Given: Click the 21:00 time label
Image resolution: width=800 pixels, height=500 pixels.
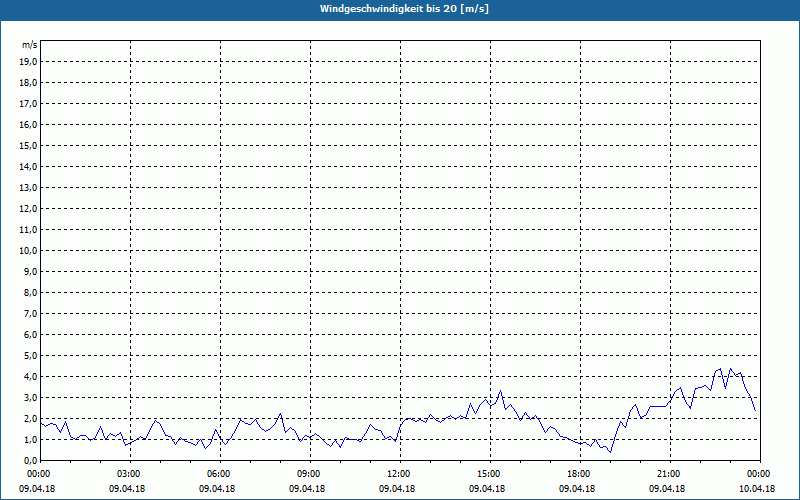Looking at the screenshot, I should pyautogui.click(x=667, y=474).
